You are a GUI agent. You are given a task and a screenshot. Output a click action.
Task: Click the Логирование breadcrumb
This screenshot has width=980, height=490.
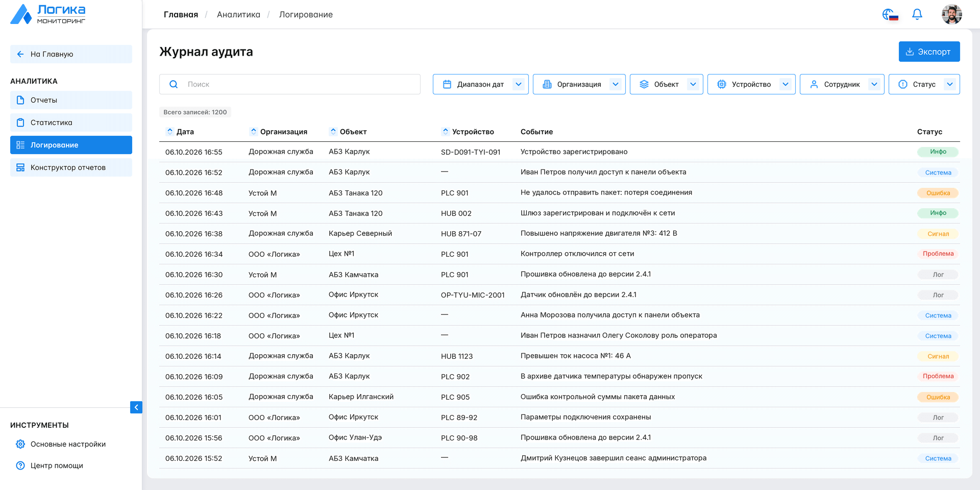[306, 14]
